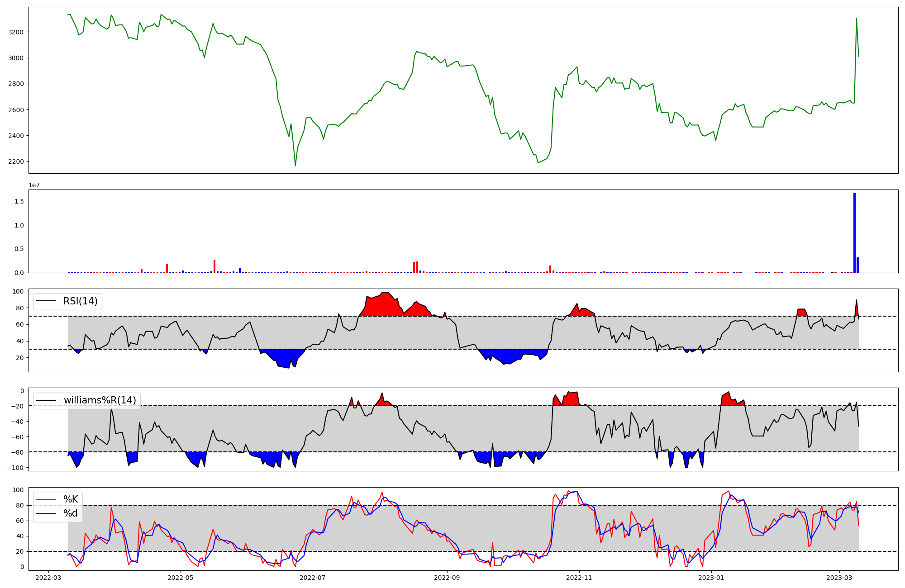Screen dimensions: 905x588
Task: Click the williams%R(14) legend label
Action: (100, 400)
